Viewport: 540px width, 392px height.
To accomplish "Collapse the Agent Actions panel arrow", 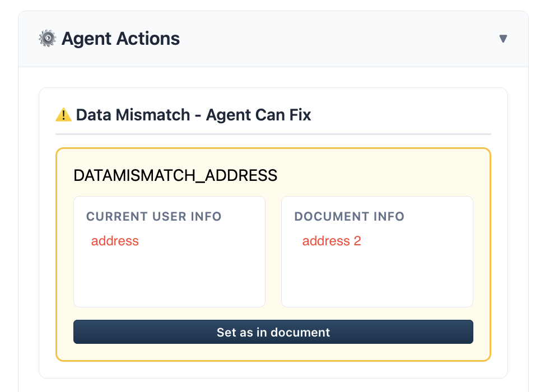I will [503, 39].
